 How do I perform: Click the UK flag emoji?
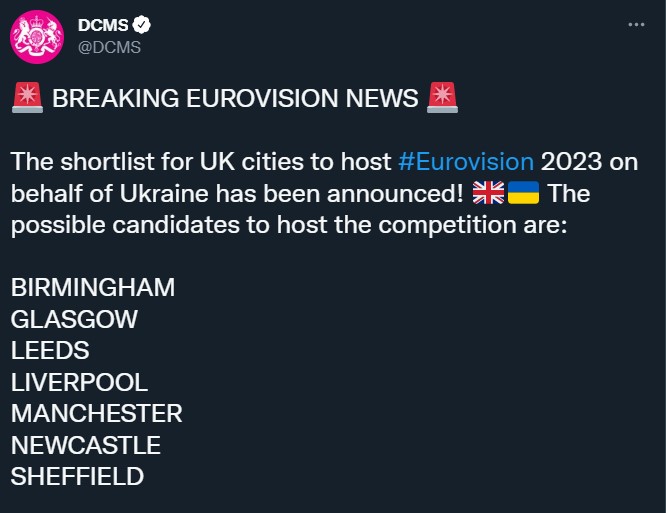[x=488, y=193]
